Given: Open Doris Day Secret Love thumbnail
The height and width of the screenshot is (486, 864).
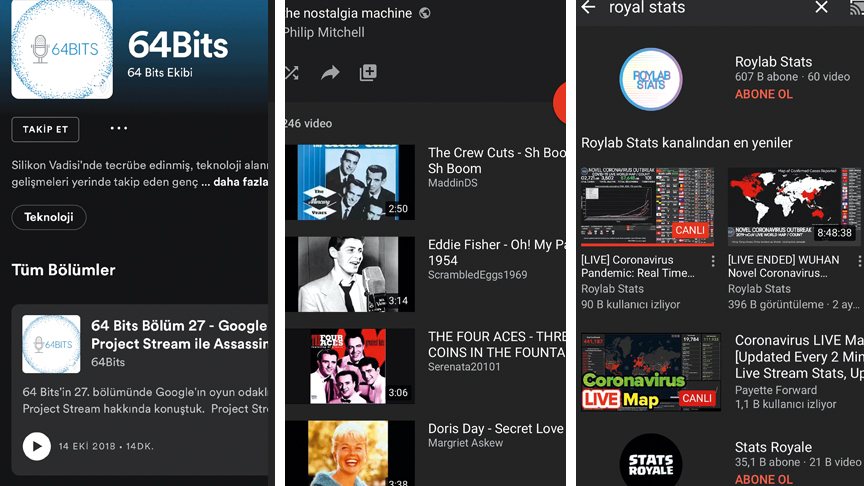Looking at the screenshot, I should tap(350, 453).
